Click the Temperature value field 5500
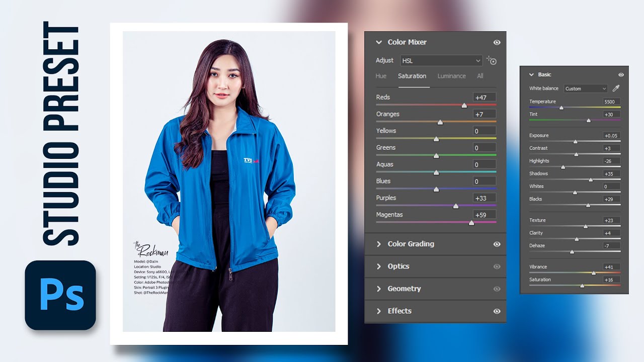 (x=611, y=102)
